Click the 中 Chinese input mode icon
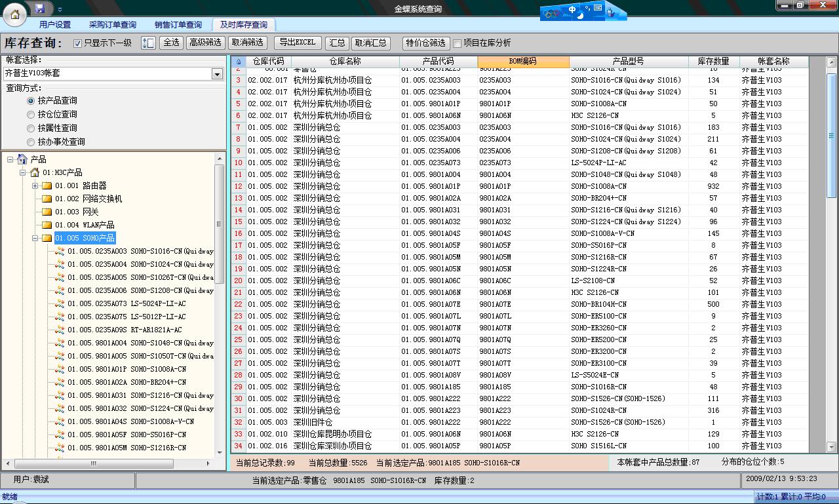Screen dimensions: 839x504 pos(573,9)
